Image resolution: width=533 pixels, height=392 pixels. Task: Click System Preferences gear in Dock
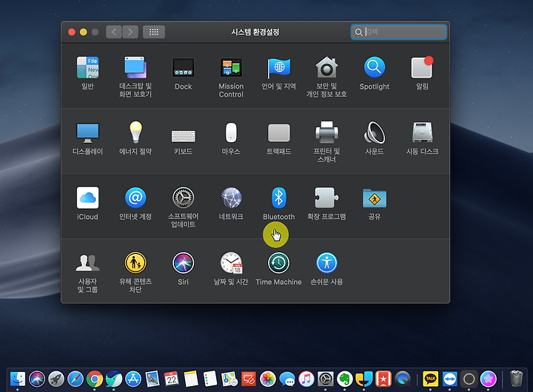point(326,379)
